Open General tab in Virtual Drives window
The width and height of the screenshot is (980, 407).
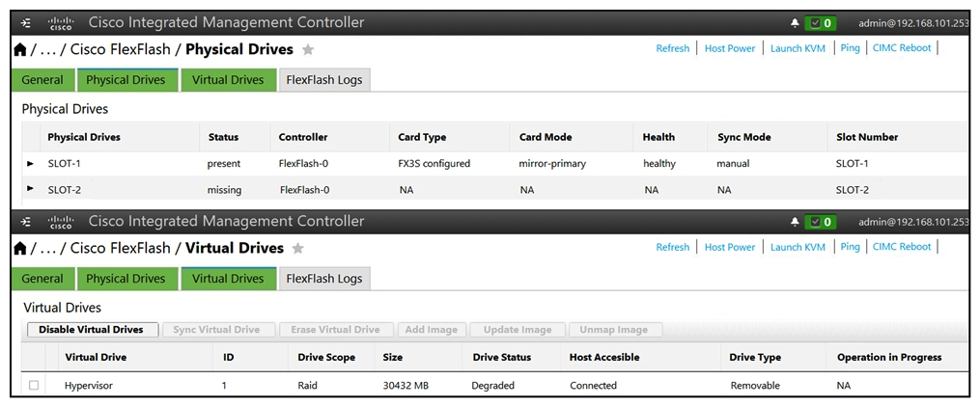click(42, 279)
